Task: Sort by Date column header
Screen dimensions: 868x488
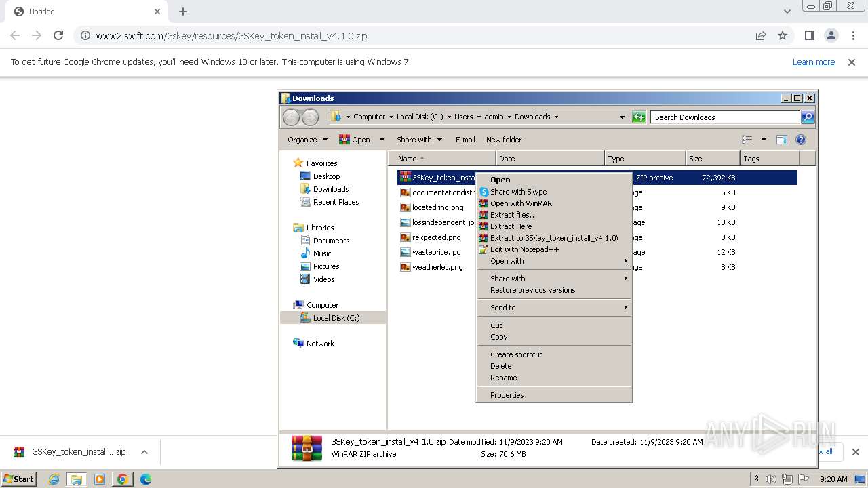Action: (x=550, y=159)
